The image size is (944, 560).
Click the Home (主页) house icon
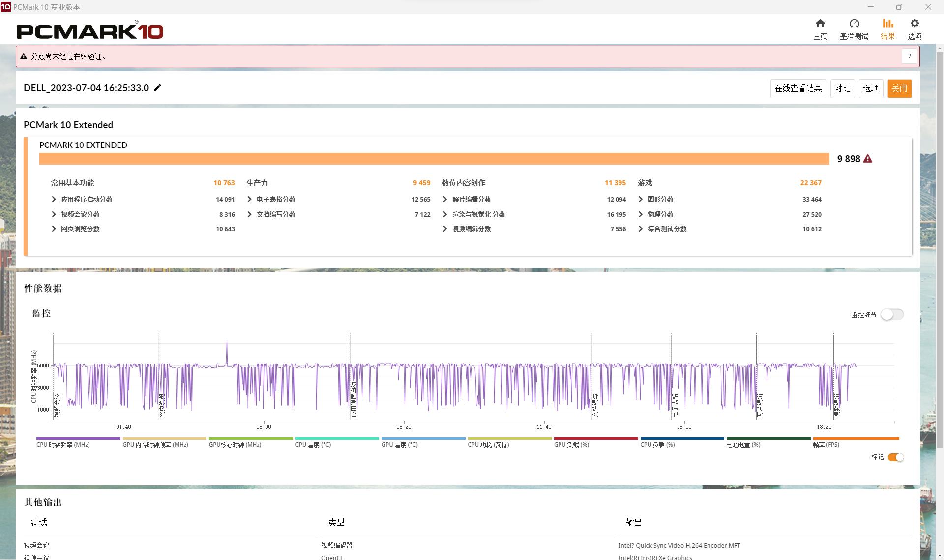click(x=820, y=24)
